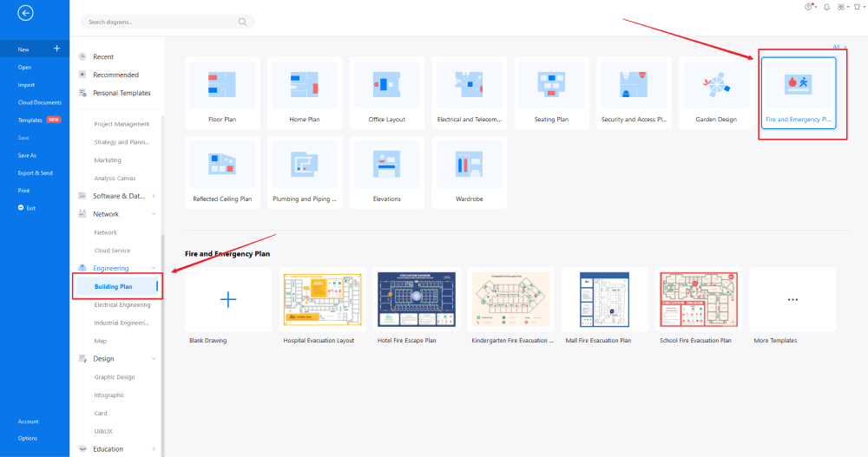
Task: Expand the Education category
Action: click(154, 449)
